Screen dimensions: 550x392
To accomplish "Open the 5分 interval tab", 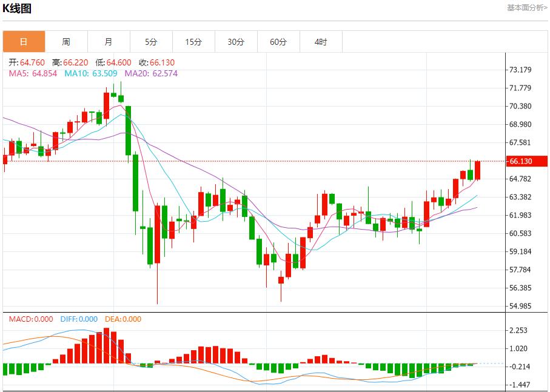I will (151, 42).
